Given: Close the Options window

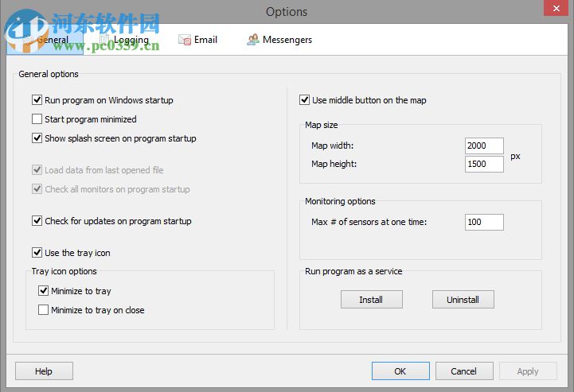Looking at the screenshot, I should (556, 8).
